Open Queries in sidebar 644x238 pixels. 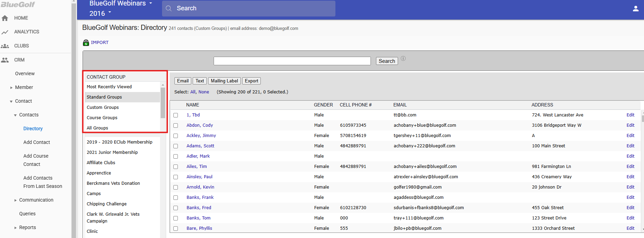(x=28, y=214)
